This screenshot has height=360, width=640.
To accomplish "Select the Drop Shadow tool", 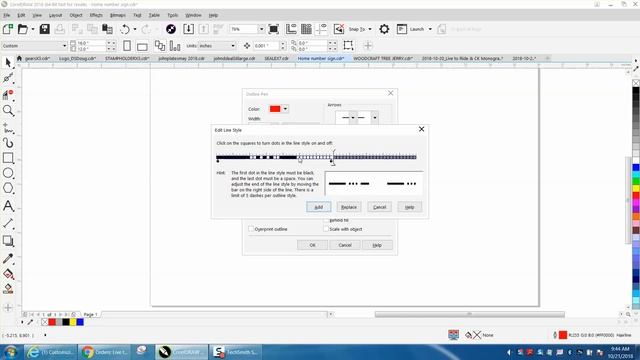I will click(x=8, y=241).
